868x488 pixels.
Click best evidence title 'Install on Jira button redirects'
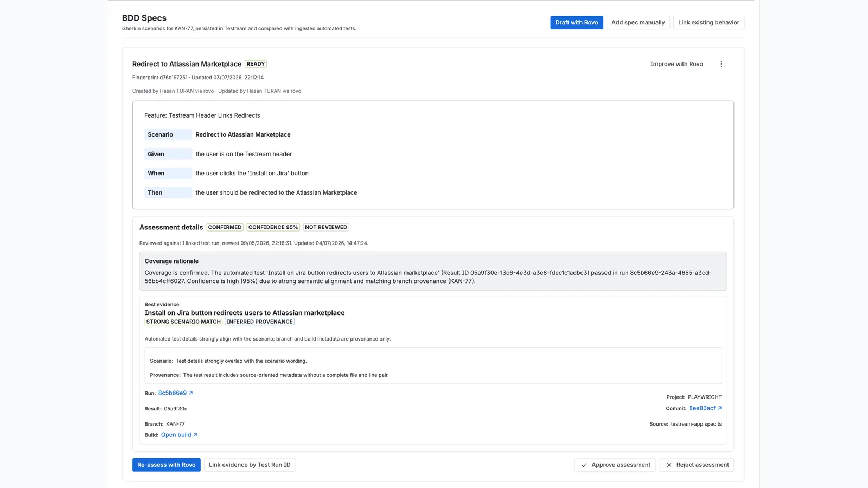click(244, 313)
